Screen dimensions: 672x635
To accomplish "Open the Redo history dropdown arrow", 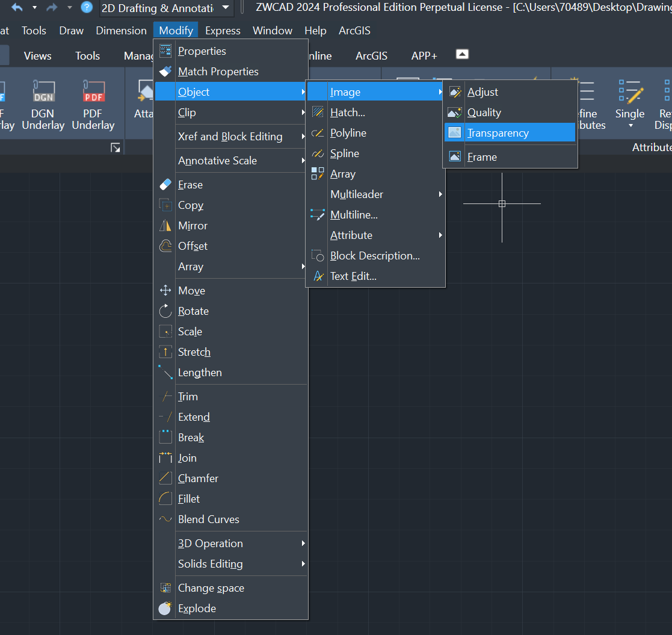I will (69, 7).
